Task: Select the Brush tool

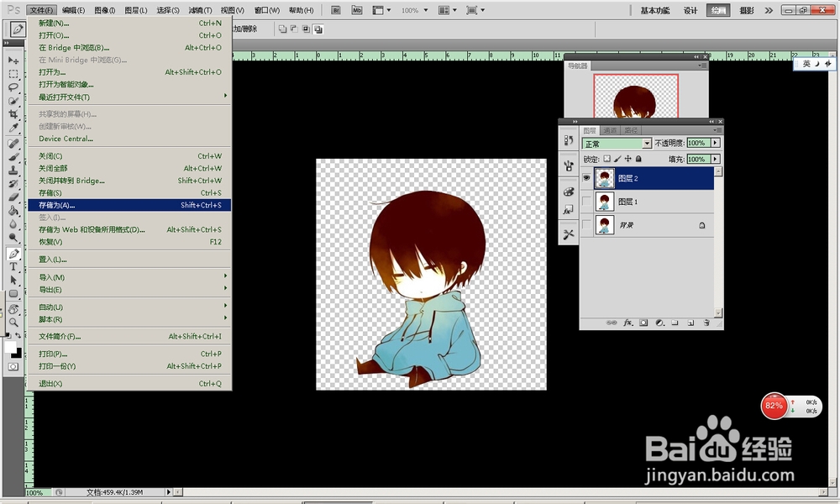Action: point(13,157)
